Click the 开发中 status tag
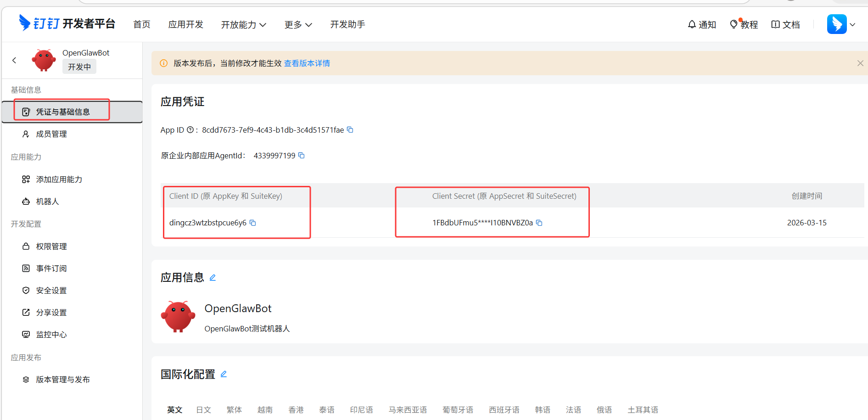The height and width of the screenshot is (420, 868). pyautogui.click(x=79, y=67)
